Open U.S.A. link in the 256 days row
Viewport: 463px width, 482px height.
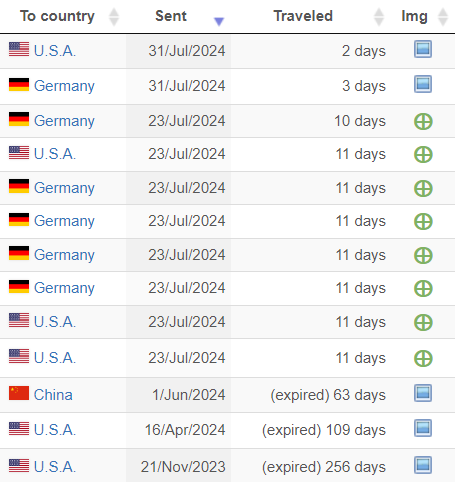pyautogui.click(x=55, y=467)
